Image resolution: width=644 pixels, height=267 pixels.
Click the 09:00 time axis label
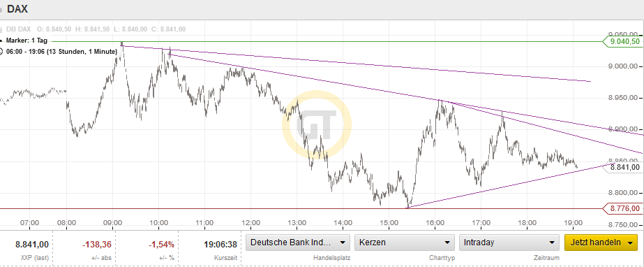coord(112,223)
